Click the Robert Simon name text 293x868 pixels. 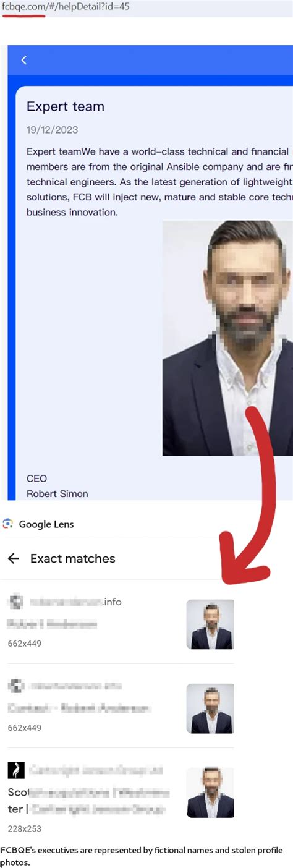[x=57, y=493]
